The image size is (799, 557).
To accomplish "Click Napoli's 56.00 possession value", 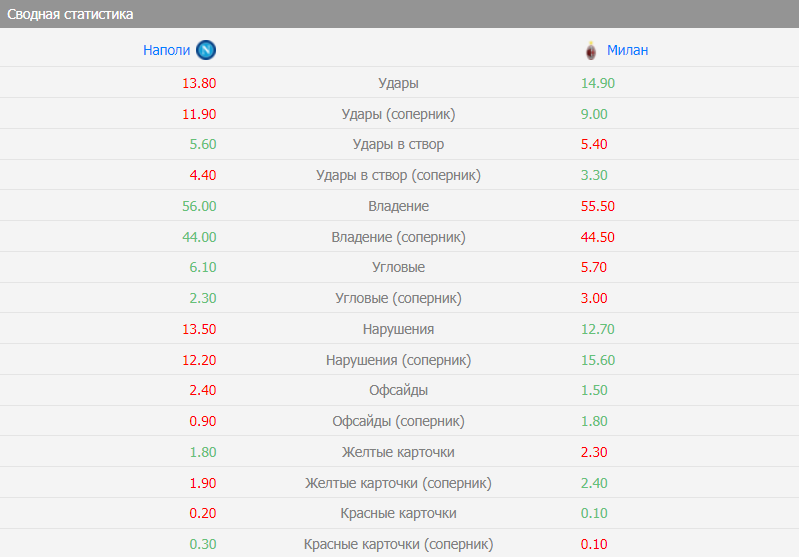I will tap(199, 206).
